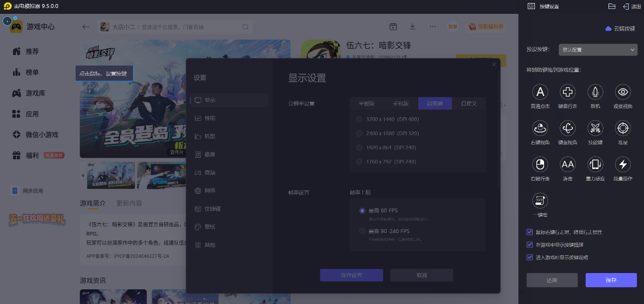Open 显示 settings category
Screen dimensions: 644x304
[x=229, y=100]
